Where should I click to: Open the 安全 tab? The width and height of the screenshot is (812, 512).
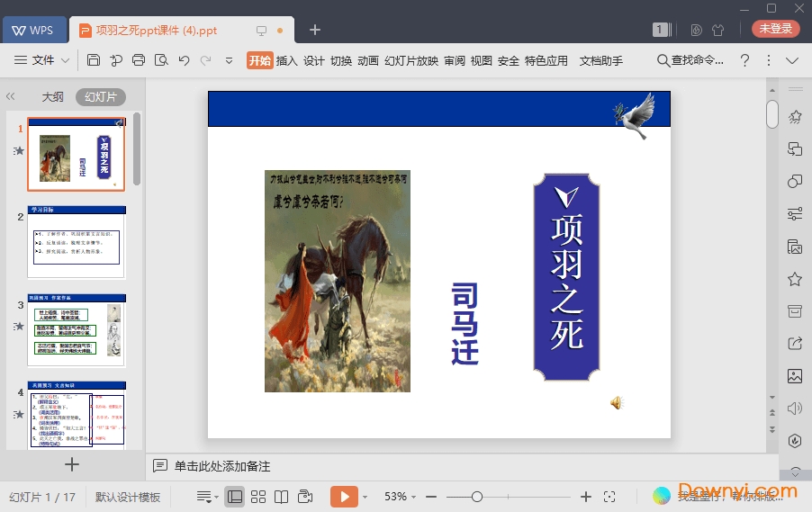508,60
